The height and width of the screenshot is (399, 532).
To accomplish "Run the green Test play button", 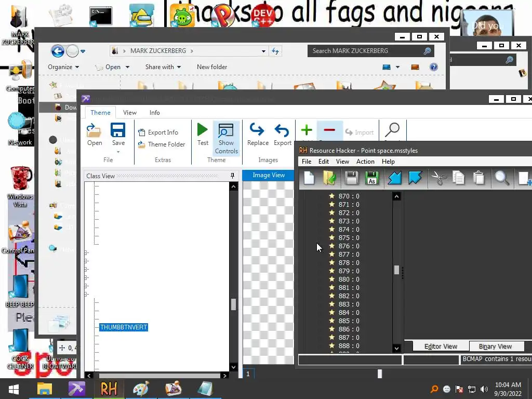I will tap(203, 130).
